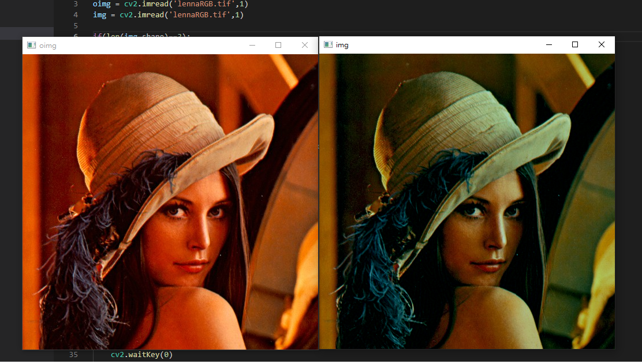Click the img window app icon

pos(328,44)
